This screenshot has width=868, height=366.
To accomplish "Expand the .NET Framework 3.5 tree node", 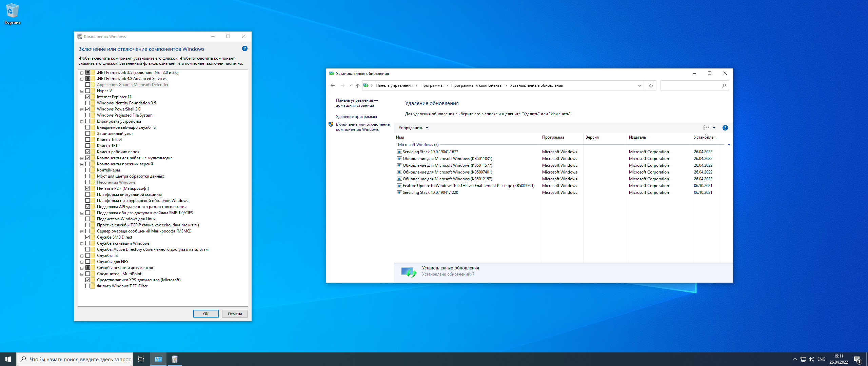I will [82, 73].
